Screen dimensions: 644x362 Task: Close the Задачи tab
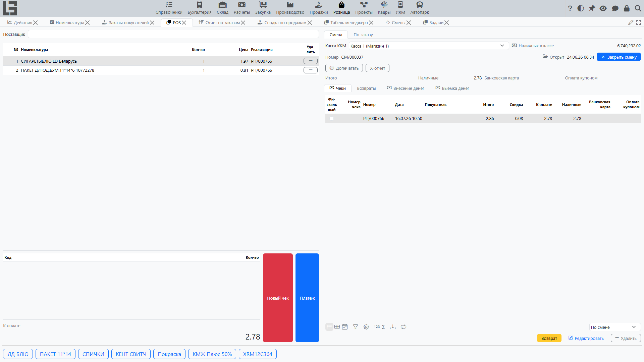tap(446, 23)
